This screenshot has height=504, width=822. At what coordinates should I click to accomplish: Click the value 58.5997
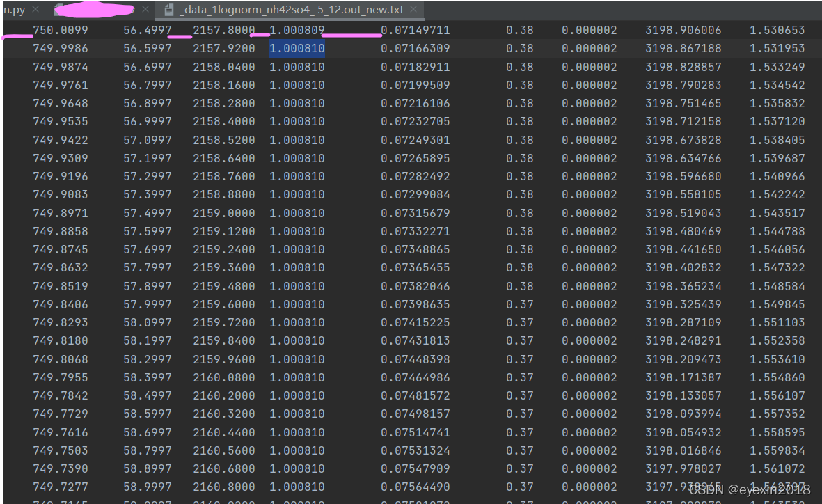(x=148, y=414)
